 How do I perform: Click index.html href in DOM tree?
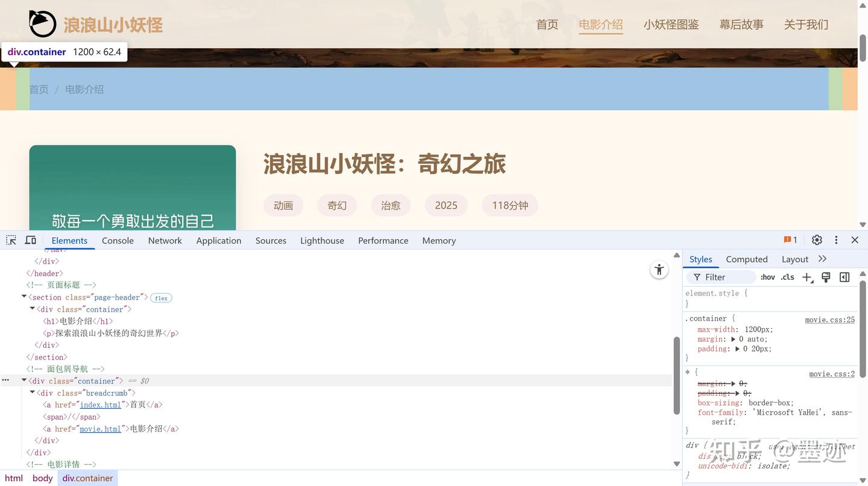pyautogui.click(x=101, y=405)
